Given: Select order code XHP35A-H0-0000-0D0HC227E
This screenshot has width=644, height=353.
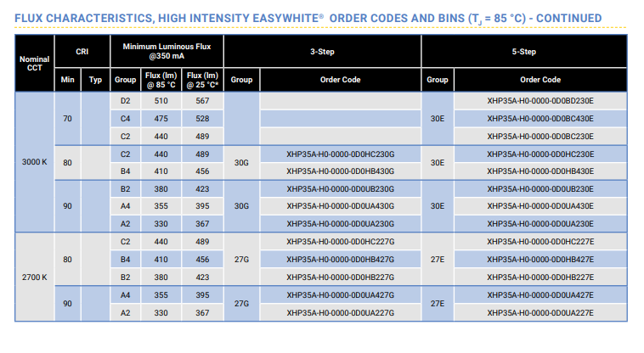Looking at the screenshot, I should [x=540, y=242].
